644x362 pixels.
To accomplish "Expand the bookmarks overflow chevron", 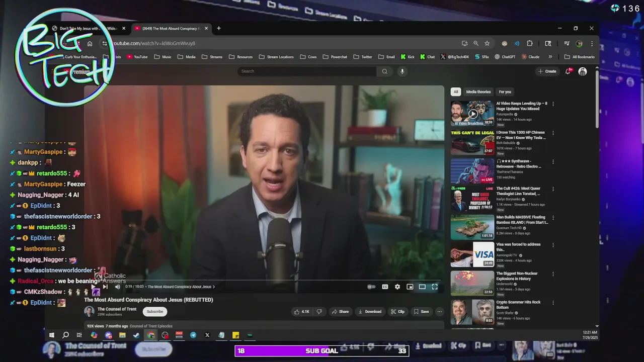I will pyautogui.click(x=550, y=57).
